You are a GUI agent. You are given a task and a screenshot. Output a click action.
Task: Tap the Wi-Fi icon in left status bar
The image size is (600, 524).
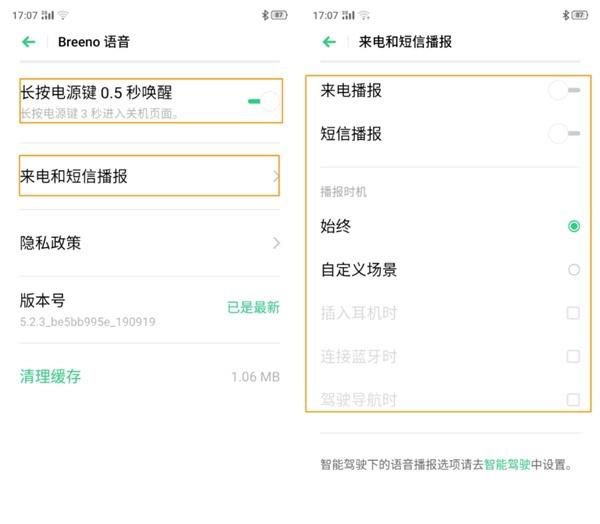[63, 15]
